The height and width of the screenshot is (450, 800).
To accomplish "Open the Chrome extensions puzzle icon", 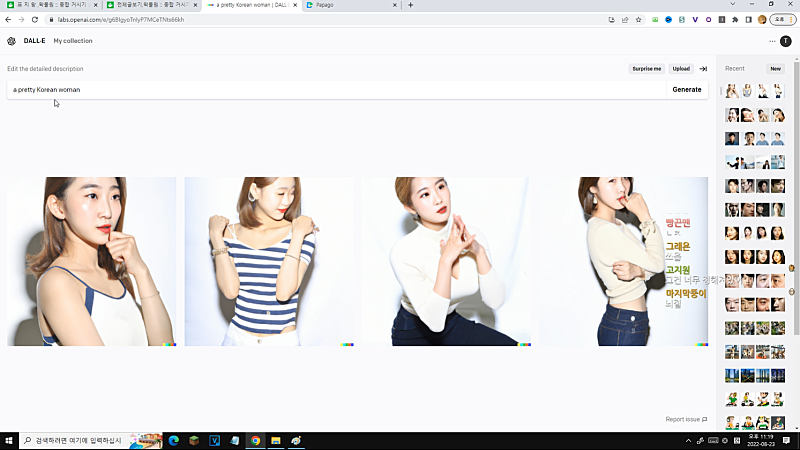I will click(735, 19).
